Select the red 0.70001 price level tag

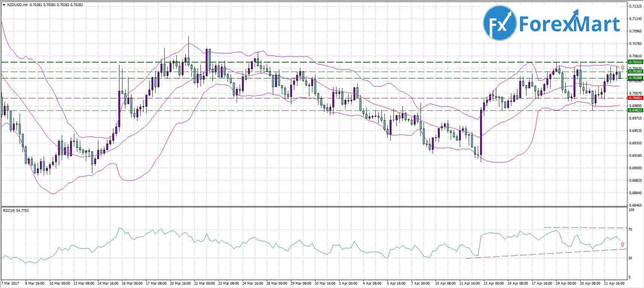(x=635, y=98)
